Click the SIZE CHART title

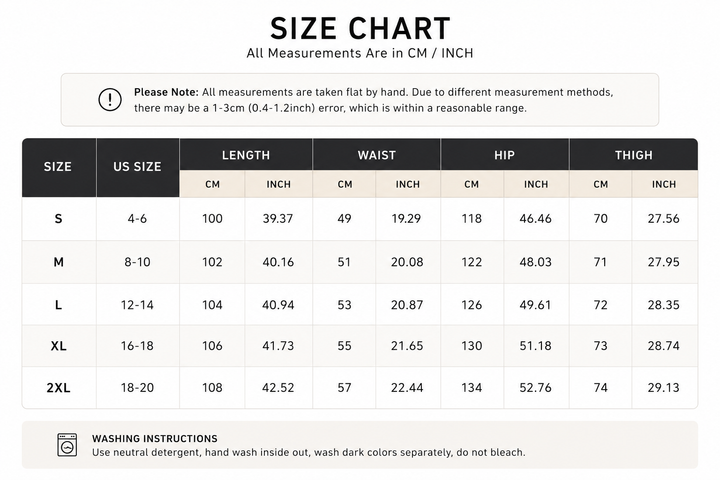coord(360,28)
